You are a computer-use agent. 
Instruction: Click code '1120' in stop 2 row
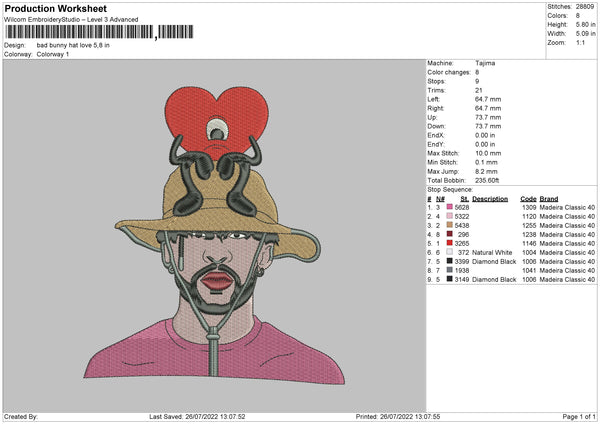(x=529, y=217)
